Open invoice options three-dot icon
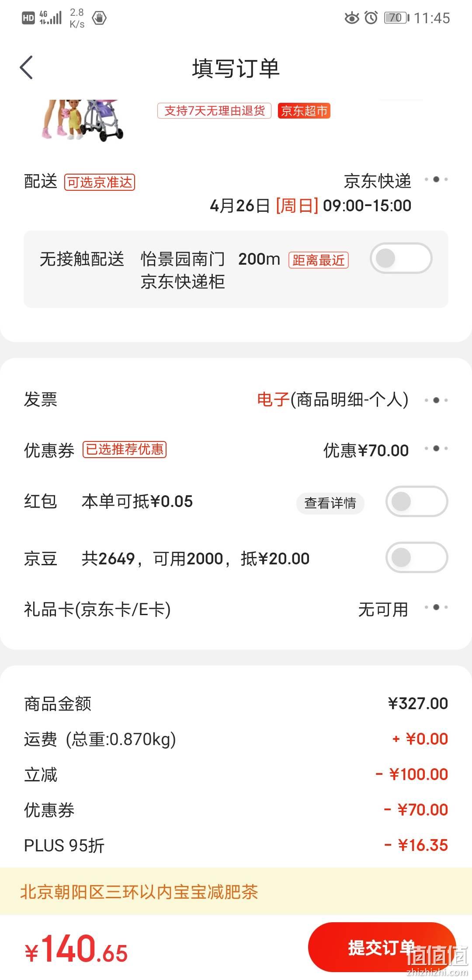 pyautogui.click(x=436, y=400)
